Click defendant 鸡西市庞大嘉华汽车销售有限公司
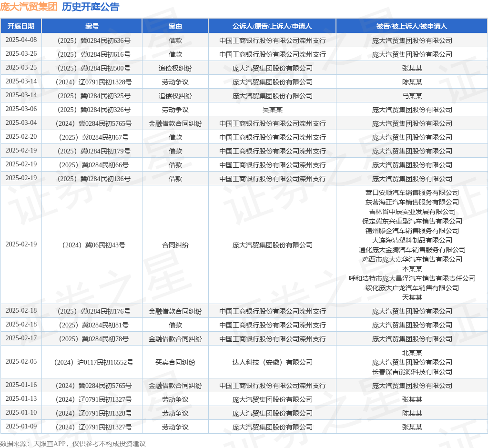Screen dimensions: 488x448 [412, 259]
